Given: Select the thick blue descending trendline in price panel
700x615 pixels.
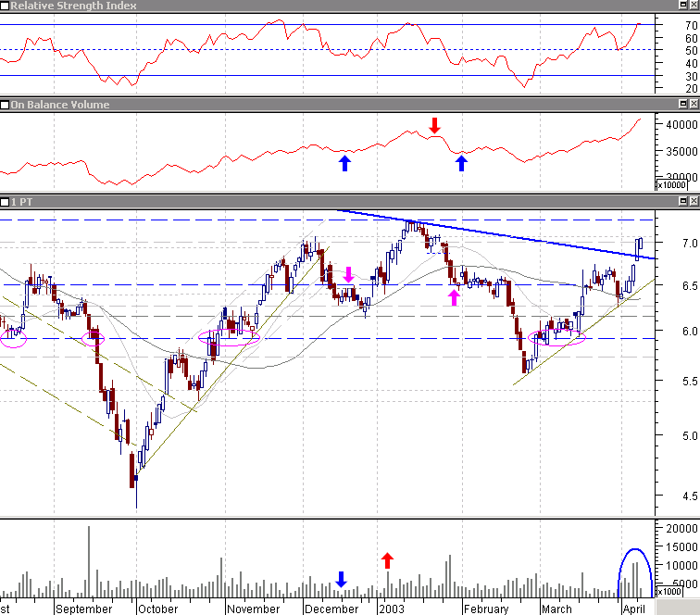Looking at the screenshot, I should [496, 234].
